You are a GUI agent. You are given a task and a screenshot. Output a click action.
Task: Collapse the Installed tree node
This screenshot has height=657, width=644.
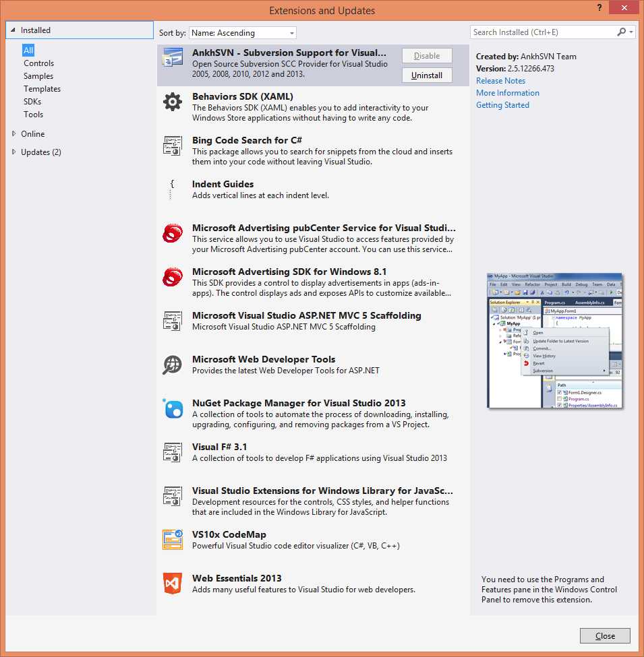tap(13, 30)
